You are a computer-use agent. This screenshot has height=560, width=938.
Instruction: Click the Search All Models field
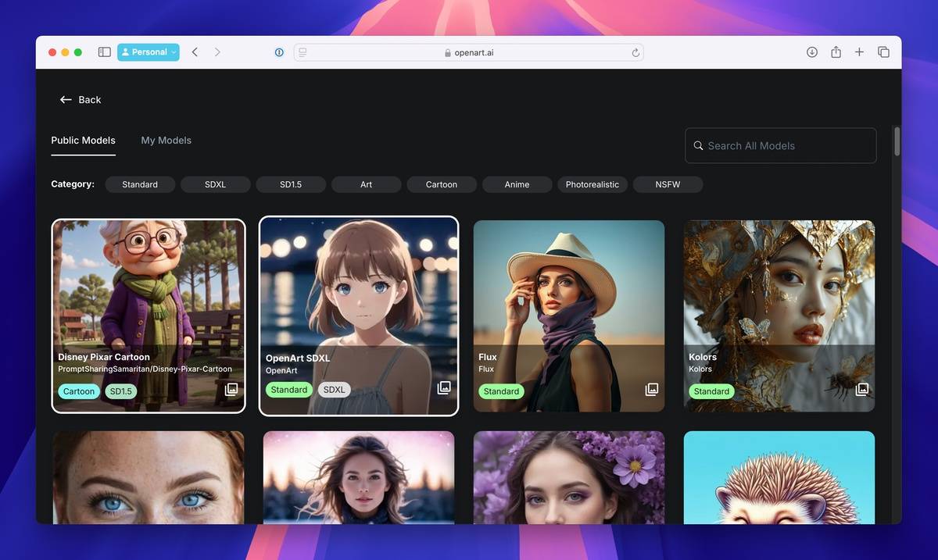[780, 145]
